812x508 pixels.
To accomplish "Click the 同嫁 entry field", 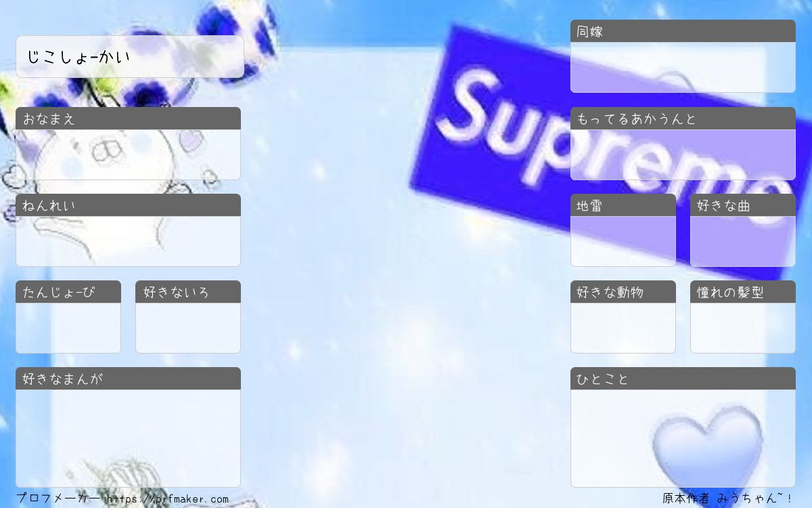I will (x=683, y=67).
